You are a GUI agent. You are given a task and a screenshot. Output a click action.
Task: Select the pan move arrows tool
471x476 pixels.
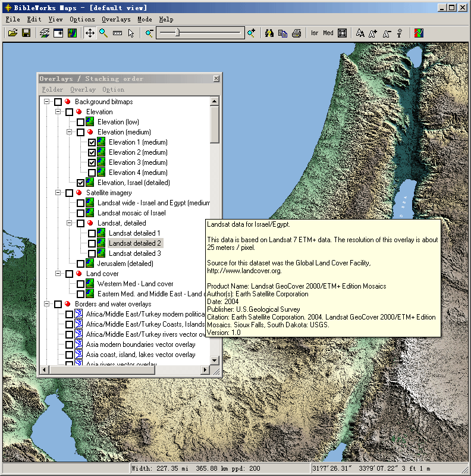click(90, 33)
